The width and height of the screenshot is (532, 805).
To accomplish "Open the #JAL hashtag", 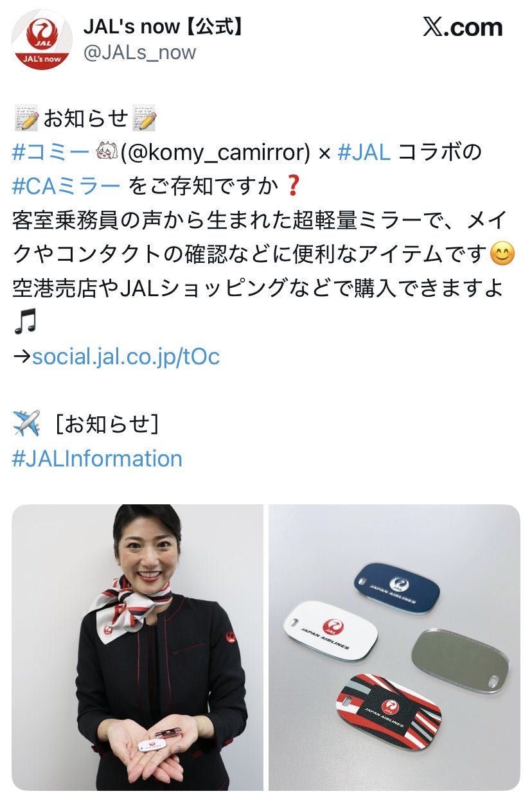I will point(364,152).
